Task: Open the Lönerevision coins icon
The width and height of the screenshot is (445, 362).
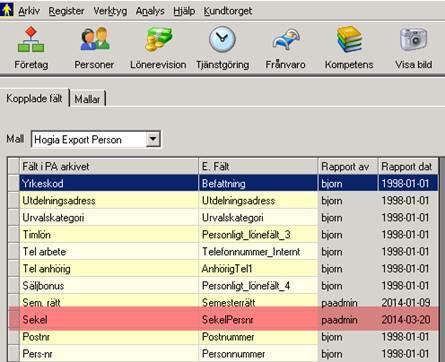Action: [158, 39]
